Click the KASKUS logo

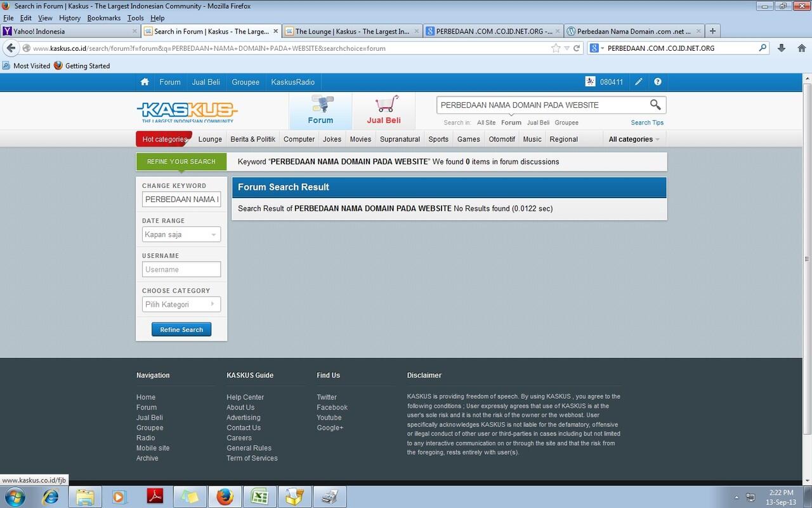(x=187, y=112)
